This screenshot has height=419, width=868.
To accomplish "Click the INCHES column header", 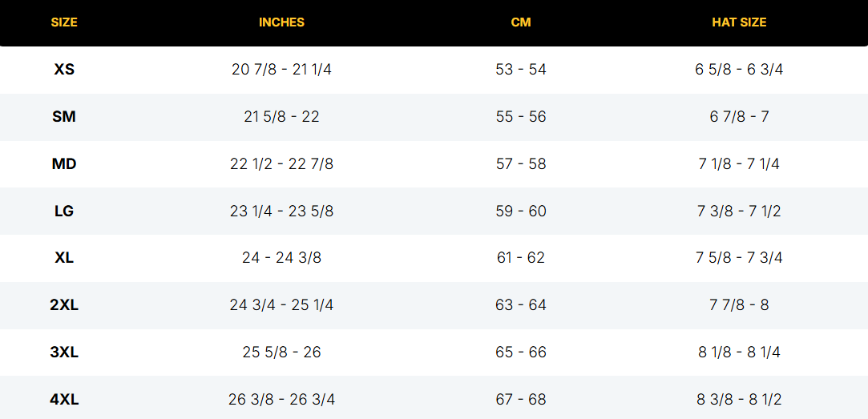I will [282, 22].
